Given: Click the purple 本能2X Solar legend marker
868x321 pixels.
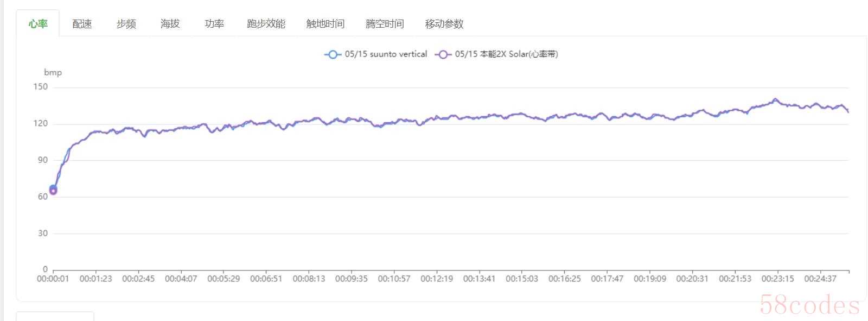Looking at the screenshot, I should pos(443,54).
